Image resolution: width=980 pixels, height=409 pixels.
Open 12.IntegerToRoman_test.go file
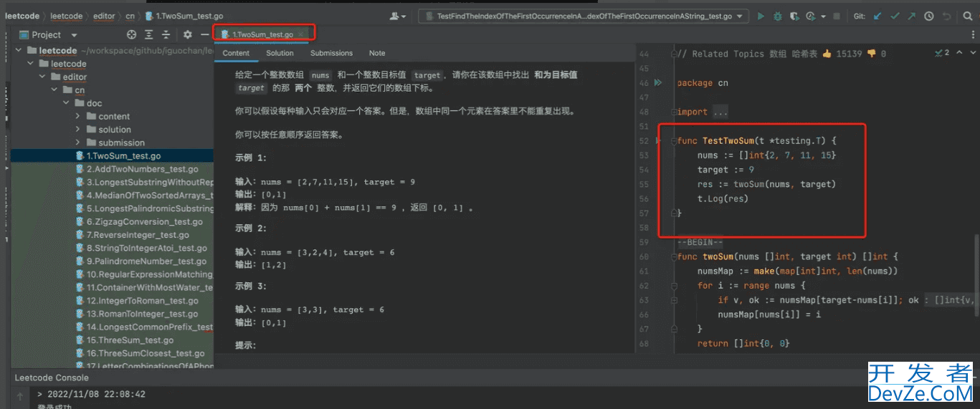tap(142, 301)
